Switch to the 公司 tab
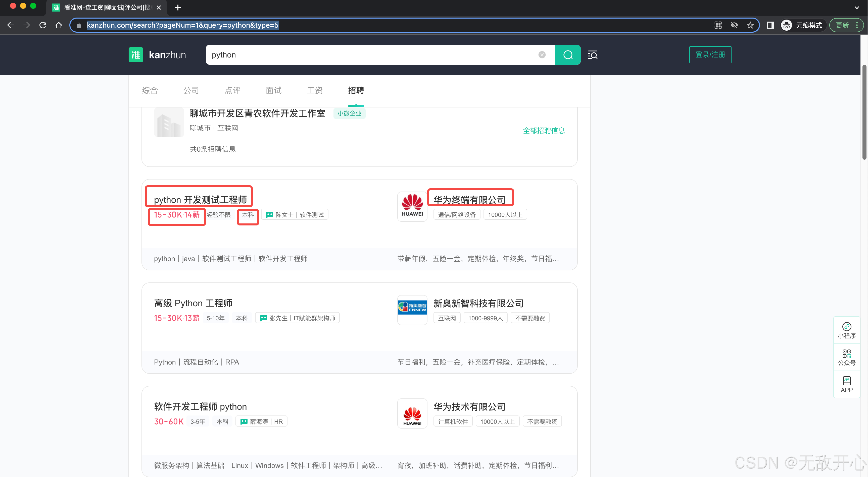Viewport: 868px width, 477px height. [x=191, y=90]
